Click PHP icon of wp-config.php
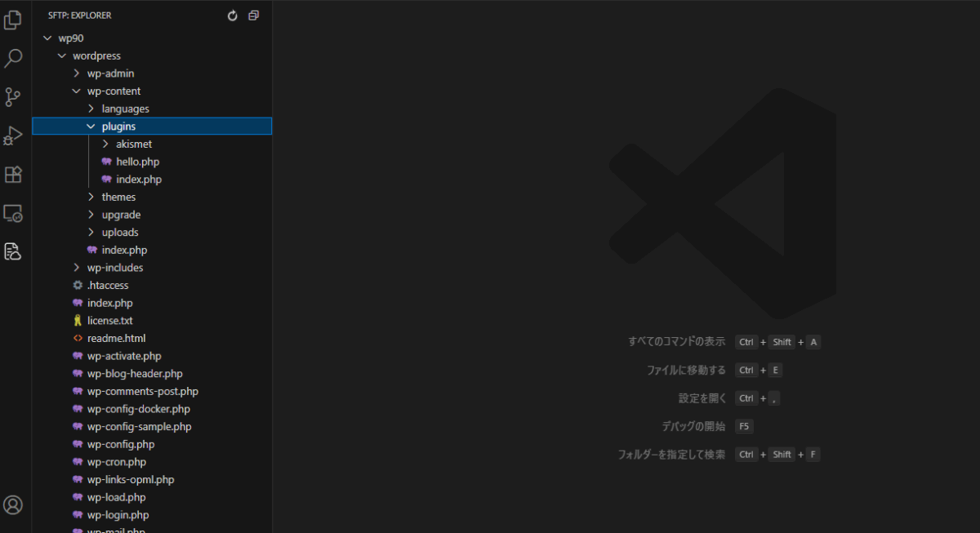The height and width of the screenshot is (533, 980). pos(78,445)
